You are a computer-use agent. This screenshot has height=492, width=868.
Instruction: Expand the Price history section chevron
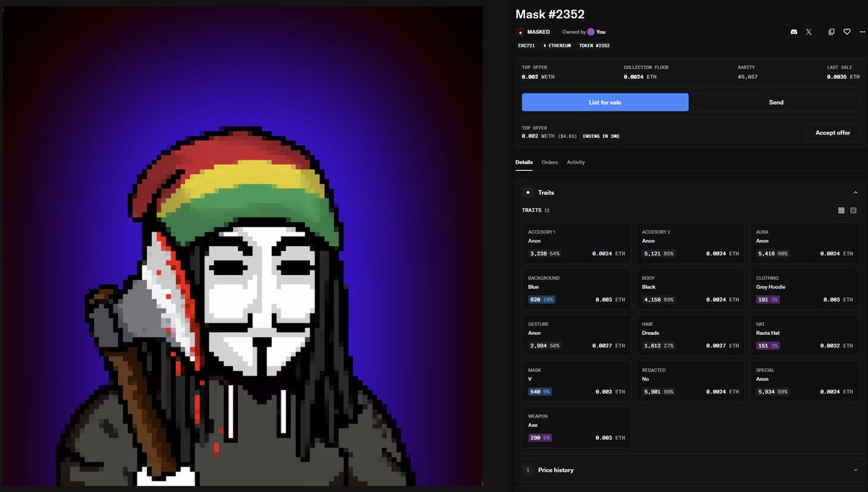point(856,470)
